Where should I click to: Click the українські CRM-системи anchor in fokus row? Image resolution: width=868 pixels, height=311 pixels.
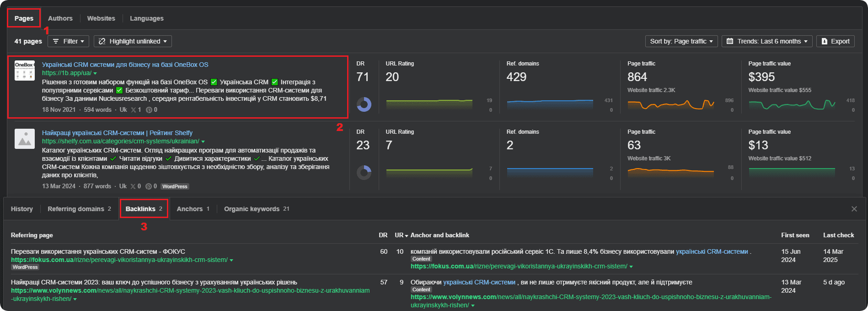click(712, 251)
